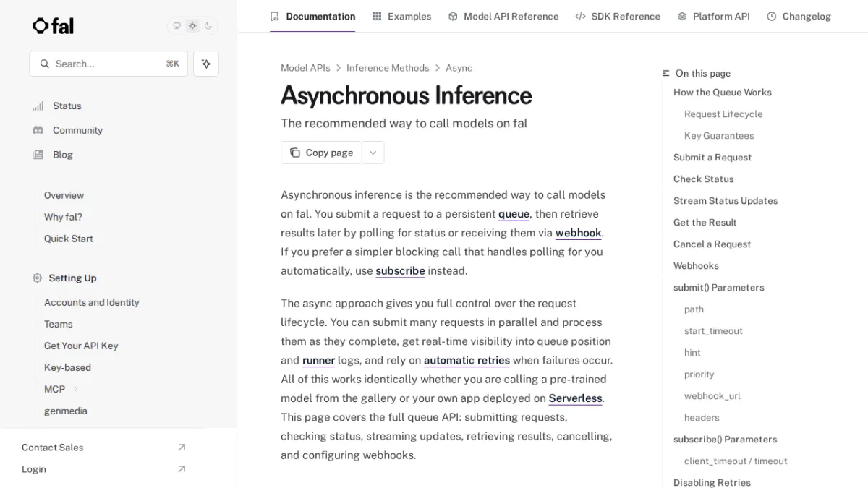Screen dimensions: 868x488
Task: Jump to webhook_url parameter
Action: coord(712,396)
